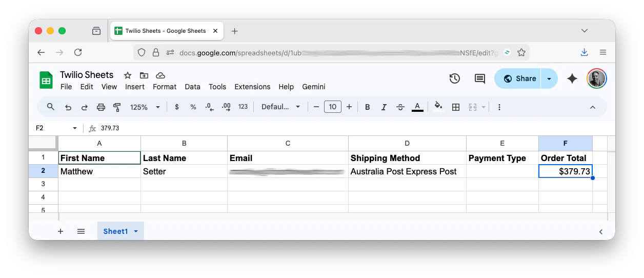The height and width of the screenshot is (278, 644).
Task: Open the text color picker
Action: pos(417,107)
